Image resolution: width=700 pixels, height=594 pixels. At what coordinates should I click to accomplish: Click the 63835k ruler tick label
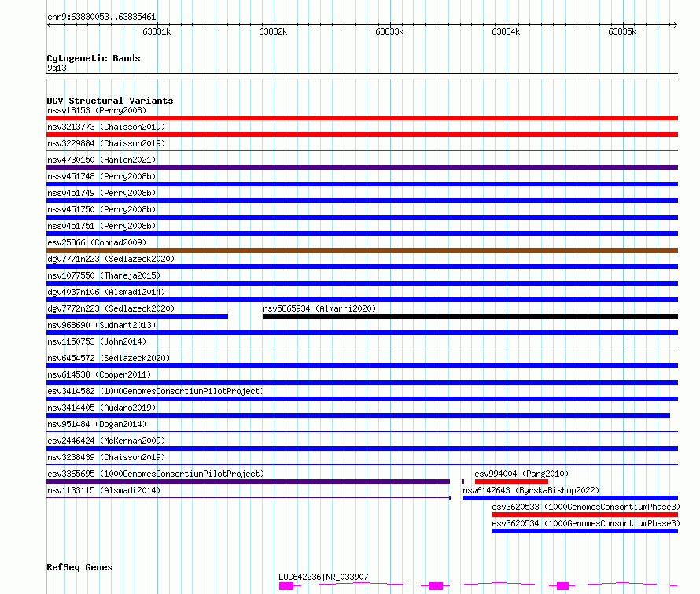click(622, 31)
